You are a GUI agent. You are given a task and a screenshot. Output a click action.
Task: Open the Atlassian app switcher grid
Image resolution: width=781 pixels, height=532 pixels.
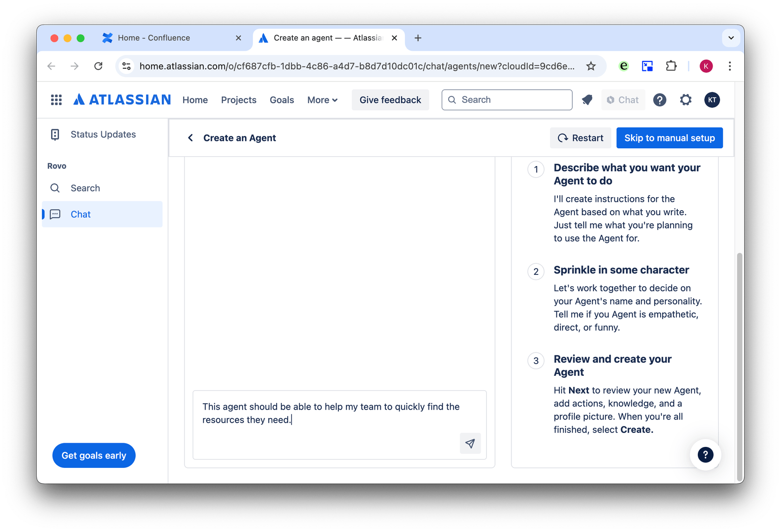click(x=56, y=100)
